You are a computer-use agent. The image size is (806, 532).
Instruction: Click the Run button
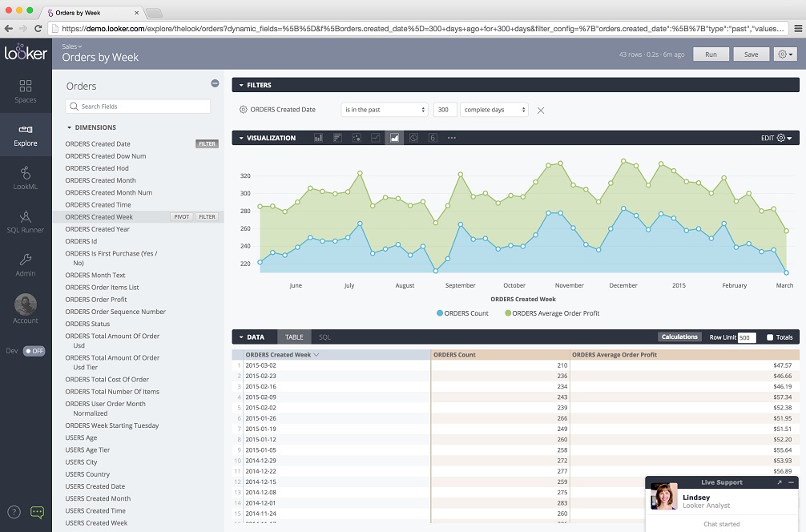711,54
